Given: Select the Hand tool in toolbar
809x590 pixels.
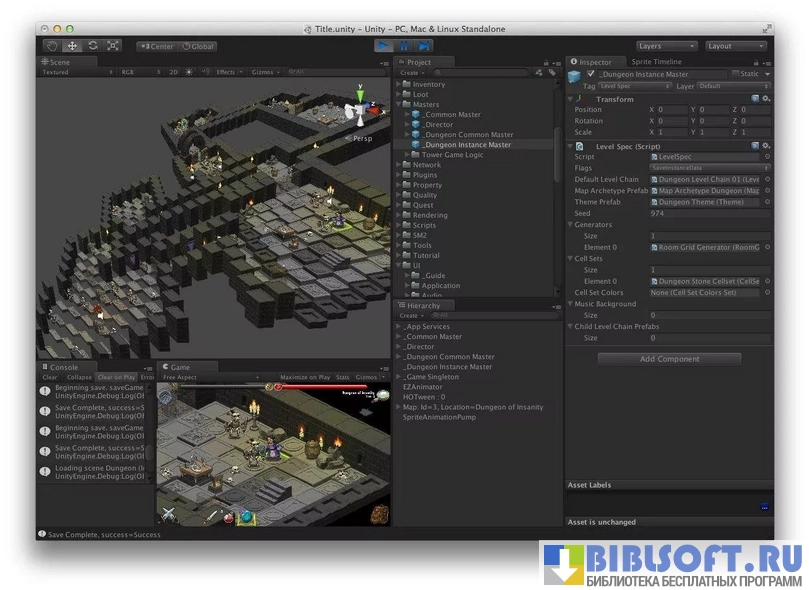Looking at the screenshot, I should (x=52, y=46).
